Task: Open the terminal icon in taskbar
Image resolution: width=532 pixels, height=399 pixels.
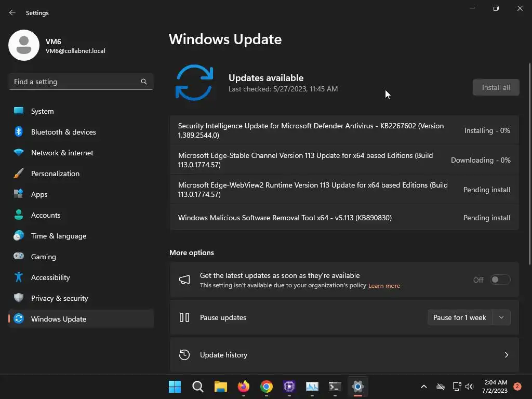Action: [x=335, y=387]
